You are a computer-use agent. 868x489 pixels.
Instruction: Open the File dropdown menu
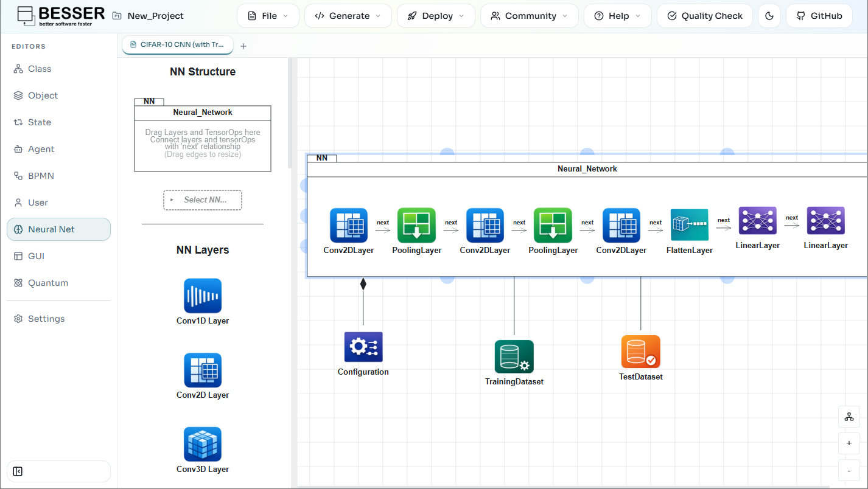268,16
